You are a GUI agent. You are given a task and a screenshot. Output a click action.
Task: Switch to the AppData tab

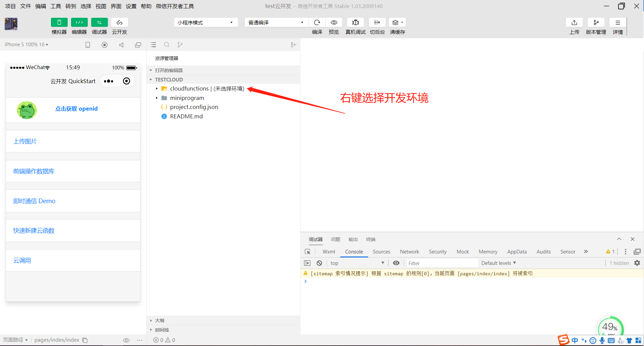pos(517,252)
